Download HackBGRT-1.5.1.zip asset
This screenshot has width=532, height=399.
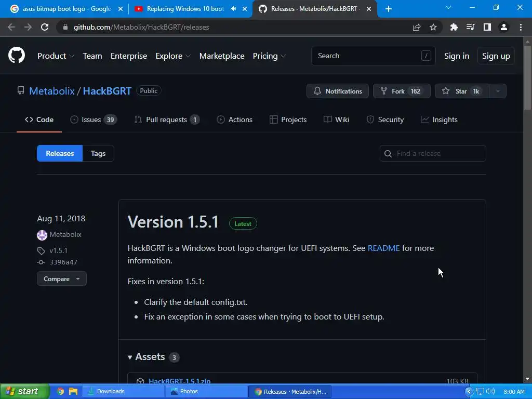coord(179,381)
